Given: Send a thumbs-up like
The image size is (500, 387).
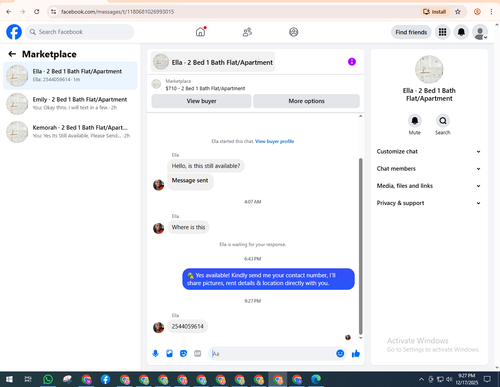Looking at the screenshot, I should pyautogui.click(x=356, y=353).
